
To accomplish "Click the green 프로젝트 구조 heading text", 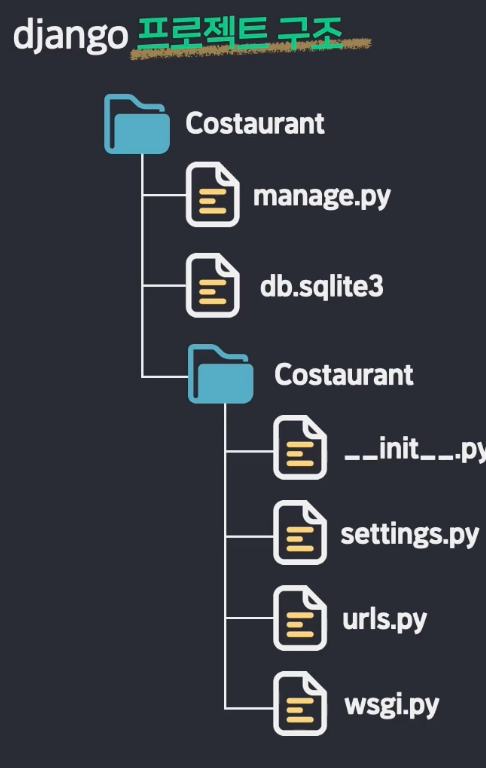I will (240, 32).
